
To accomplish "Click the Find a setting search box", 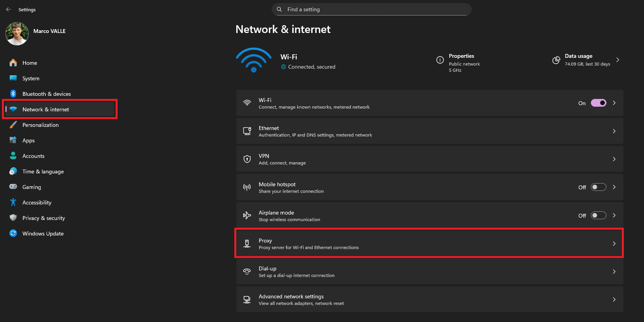I will coord(372,9).
